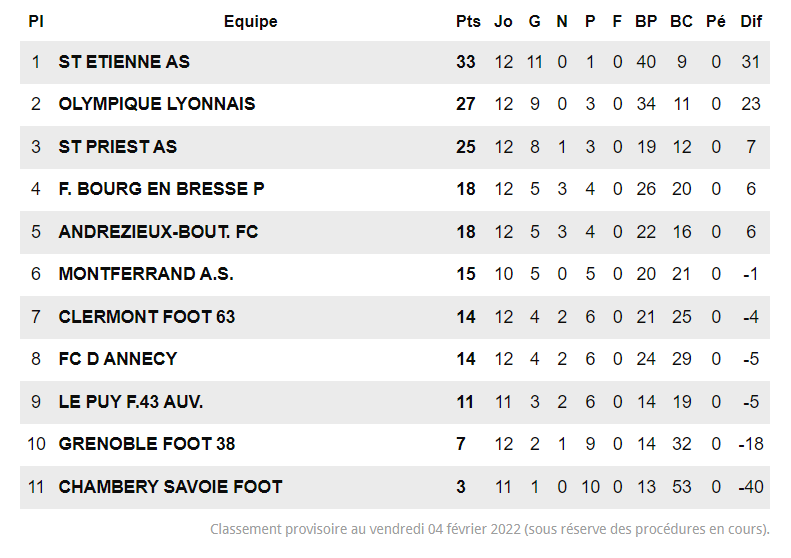Click the Pts column header
Viewport: 791px width, 558px height.
[468, 22]
